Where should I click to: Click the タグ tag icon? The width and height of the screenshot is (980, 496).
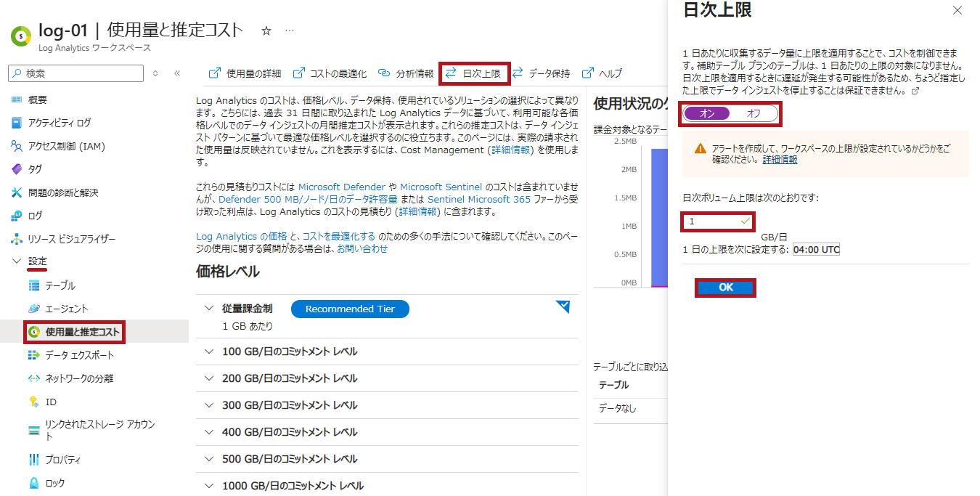(x=17, y=169)
